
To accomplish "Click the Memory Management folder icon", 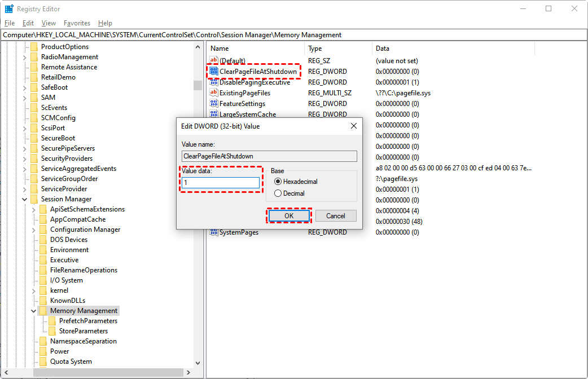I will pos(43,311).
